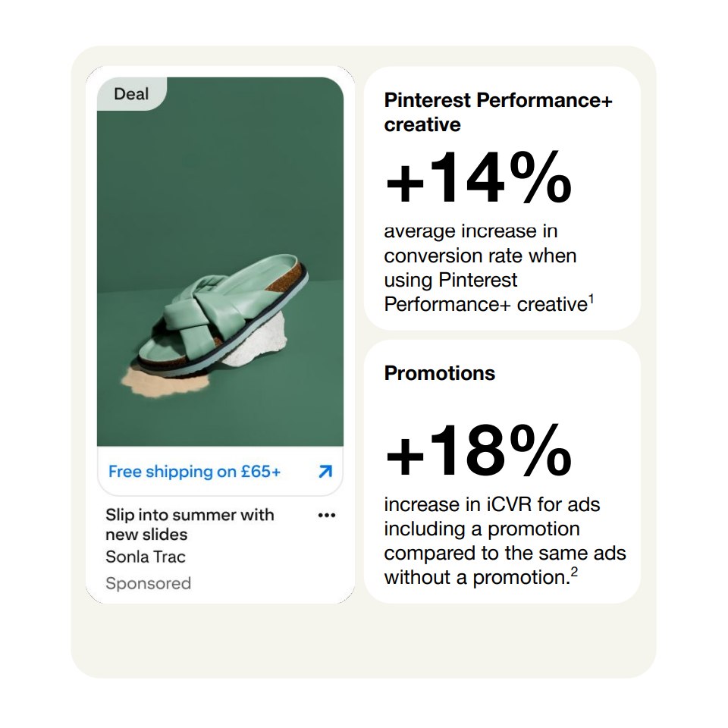The height and width of the screenshot is (728, 728).
Task: Click the +14% statistic
Action: 479,177
